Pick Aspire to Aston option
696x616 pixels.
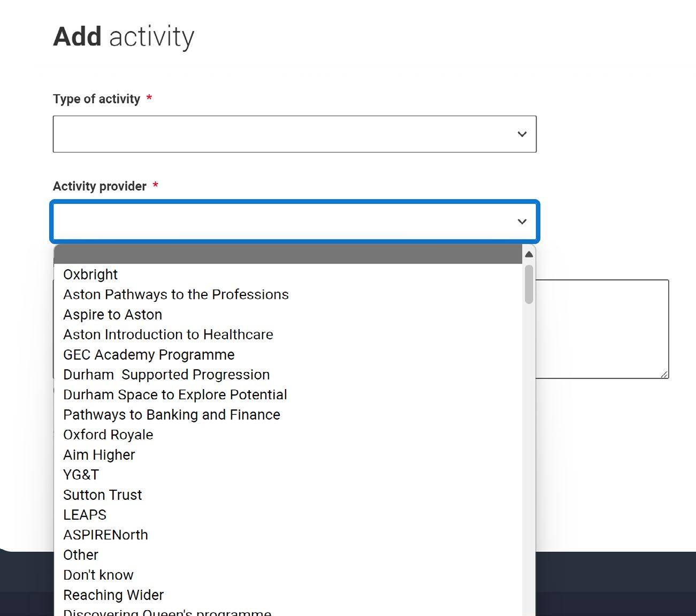(x=112, y=315)
